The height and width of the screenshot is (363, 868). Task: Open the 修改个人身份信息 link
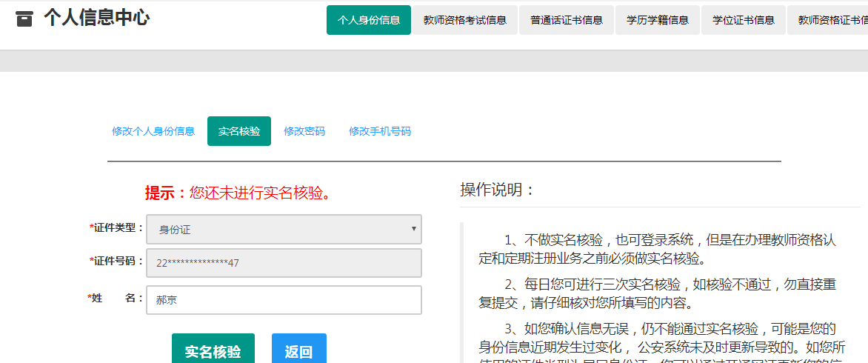(153, 131)
